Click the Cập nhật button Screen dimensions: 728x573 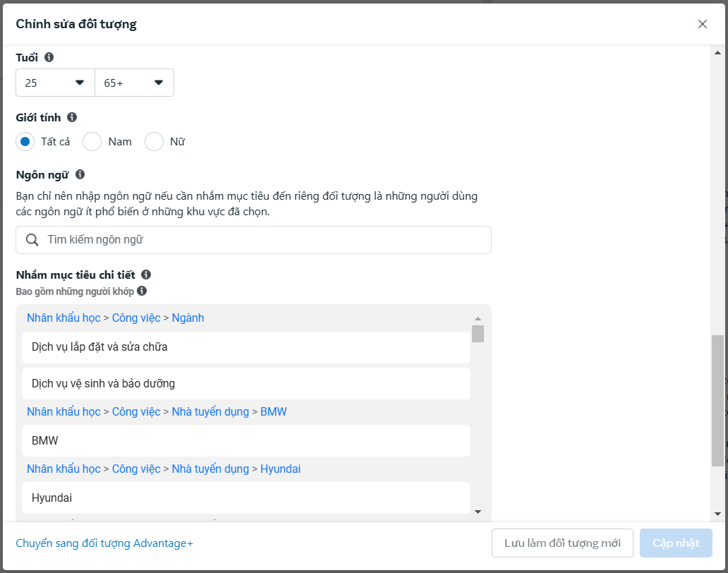click(x=676, y=543)
